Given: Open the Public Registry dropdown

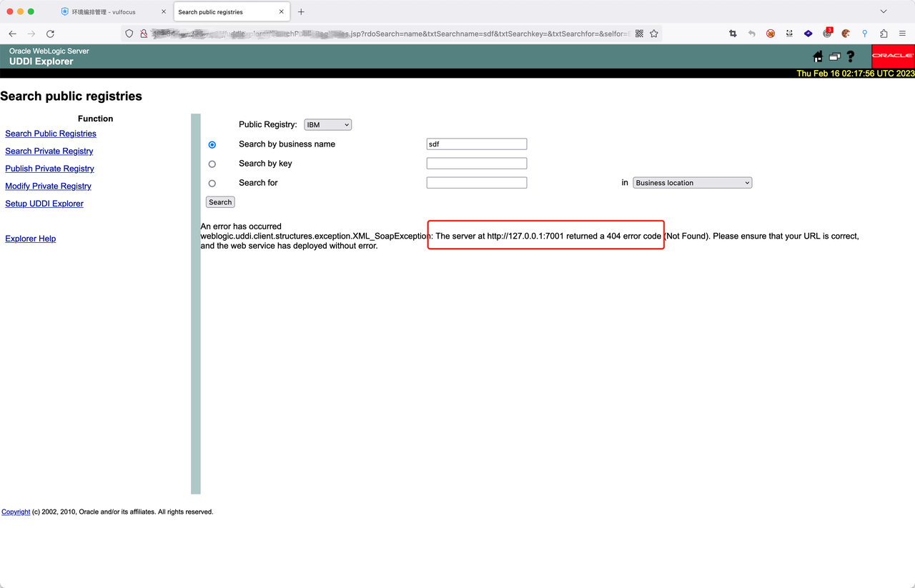Looking at the screenshot, I should pos(328,125).
